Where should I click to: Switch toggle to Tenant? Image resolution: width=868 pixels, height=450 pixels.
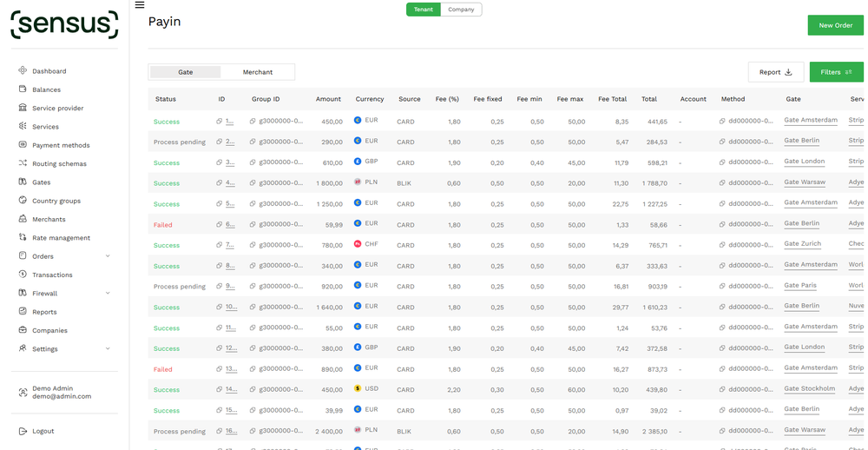pyautogui.click(x=424, y=10)
